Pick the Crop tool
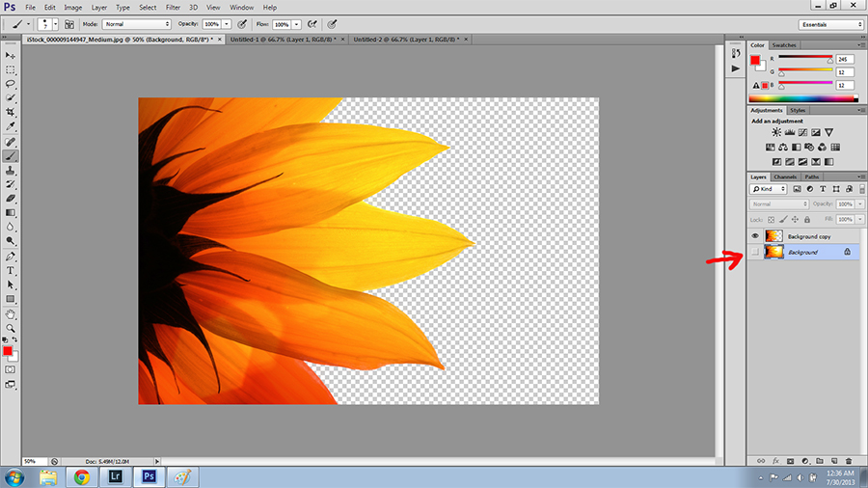 [x=11, y=112]
